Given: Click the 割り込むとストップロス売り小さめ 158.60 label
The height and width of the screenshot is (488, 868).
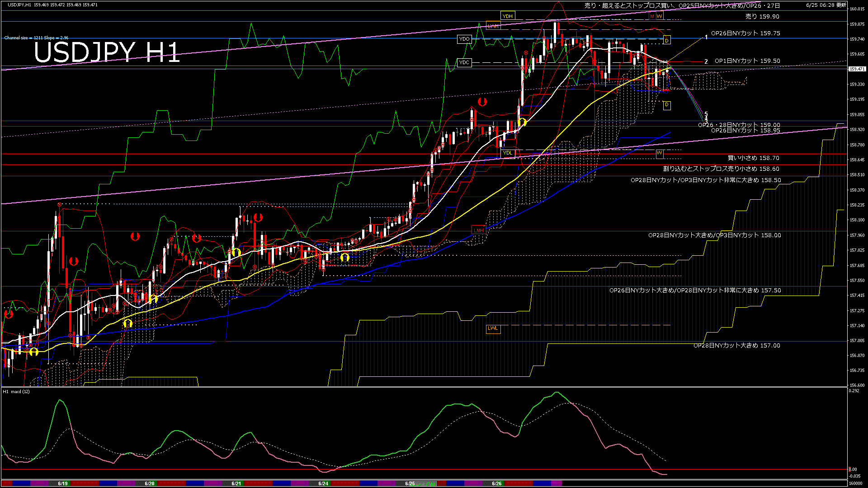Looking at the screenshot, I should pyautogui.click(x=721, y=169).
